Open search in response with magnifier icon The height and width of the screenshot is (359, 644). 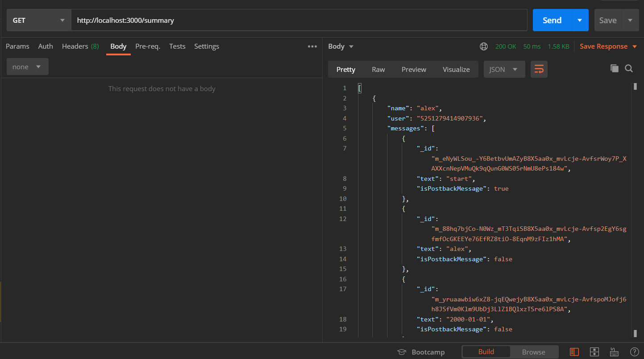[629, 68]
